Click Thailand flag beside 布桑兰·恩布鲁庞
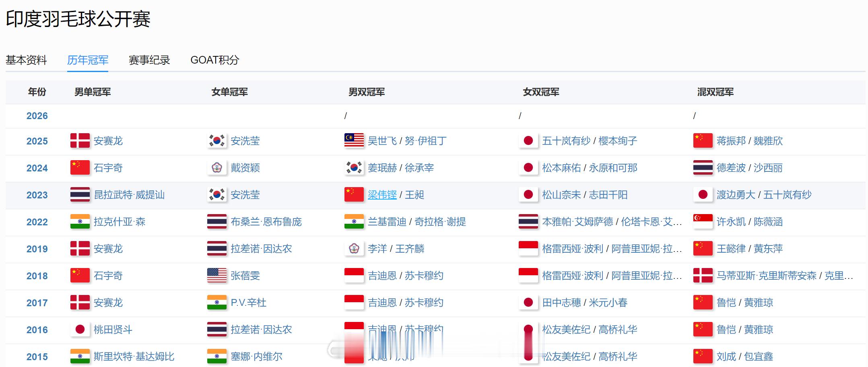 pyautogui.click(x=217, y=222)
